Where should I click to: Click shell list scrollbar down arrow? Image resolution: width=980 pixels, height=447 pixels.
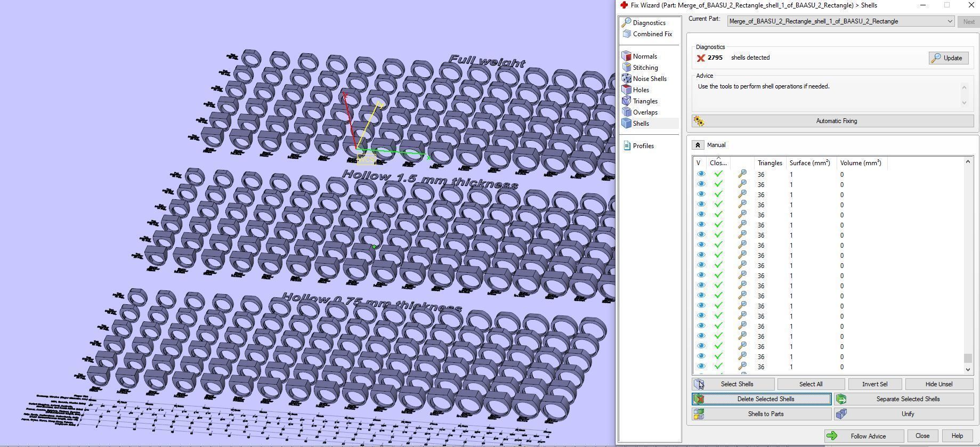(968, 369)
